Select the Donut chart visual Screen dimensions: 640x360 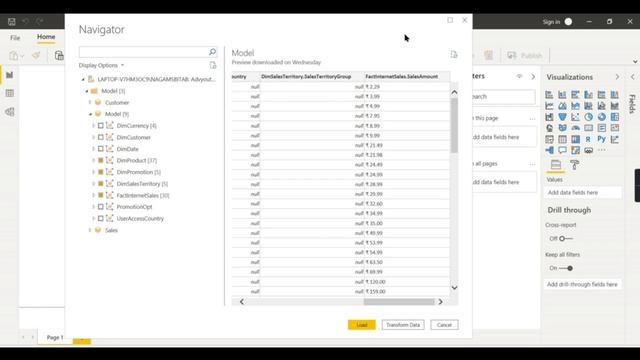(602, 117)
